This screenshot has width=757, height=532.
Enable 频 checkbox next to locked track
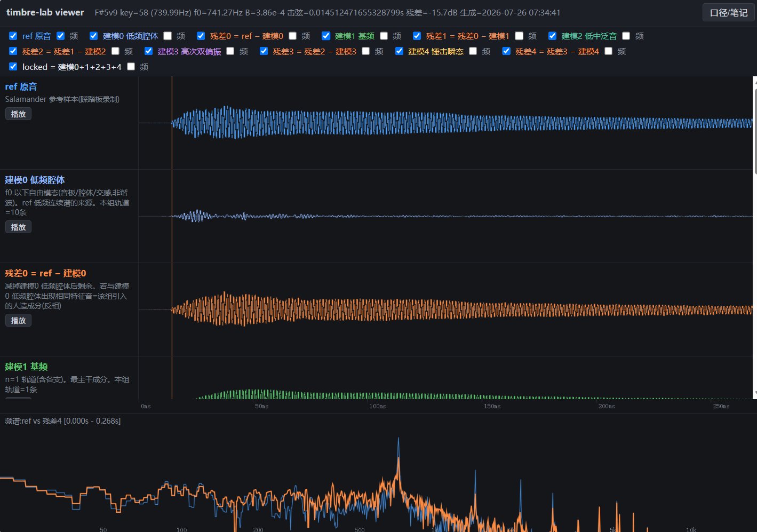131,67
